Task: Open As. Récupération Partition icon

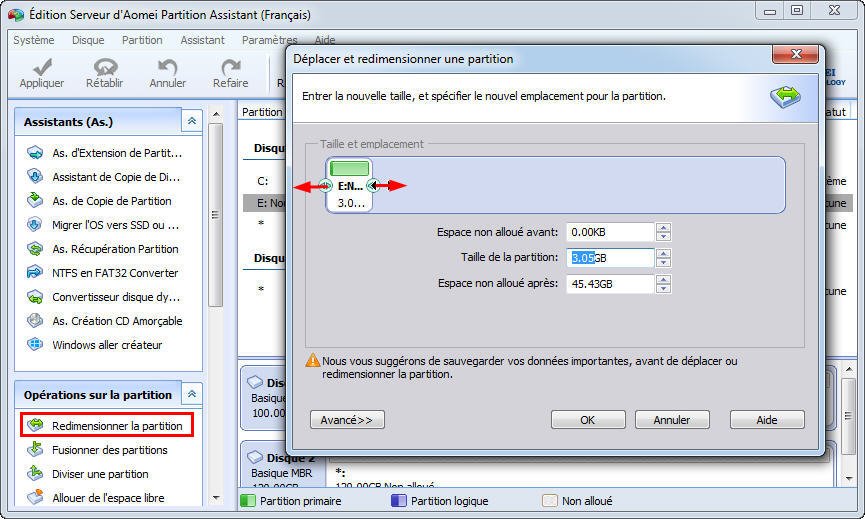Action: coord(35,249)
